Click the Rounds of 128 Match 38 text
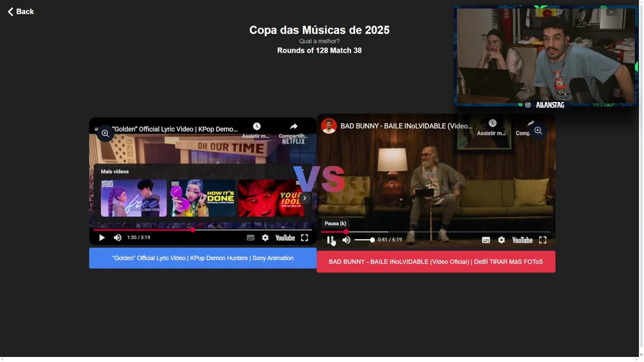The image size is (644, 362). click(x=319, y=50)
